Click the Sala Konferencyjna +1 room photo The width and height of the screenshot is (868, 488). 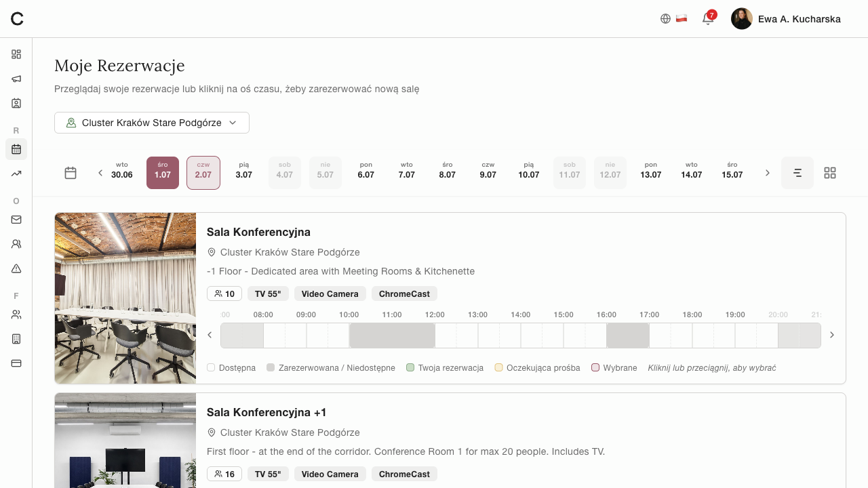click(125, 441)
